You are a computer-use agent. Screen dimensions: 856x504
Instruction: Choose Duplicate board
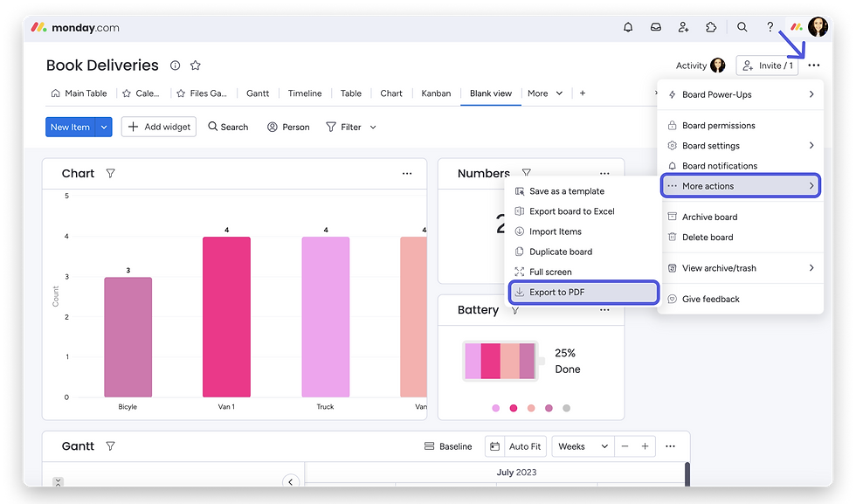[x=554, y=252]
